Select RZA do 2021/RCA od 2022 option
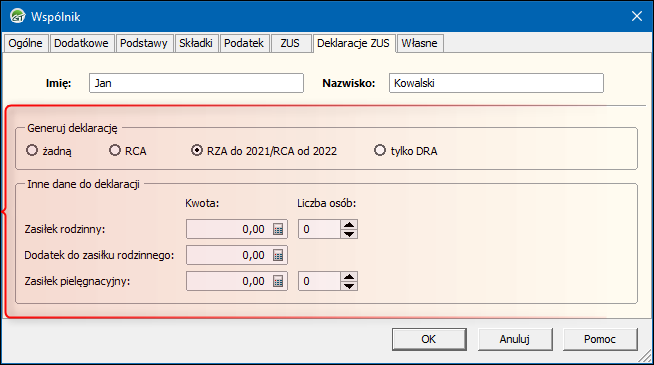 point(196,150)
